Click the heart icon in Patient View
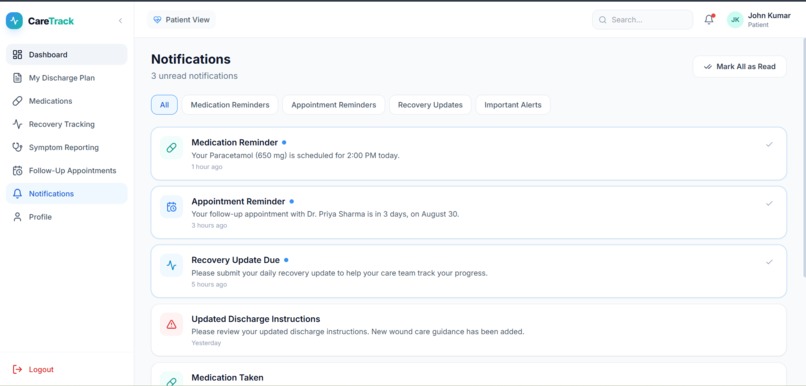This screenshot has width=806, height=386. pyautogui.click(x=157, y=20)
